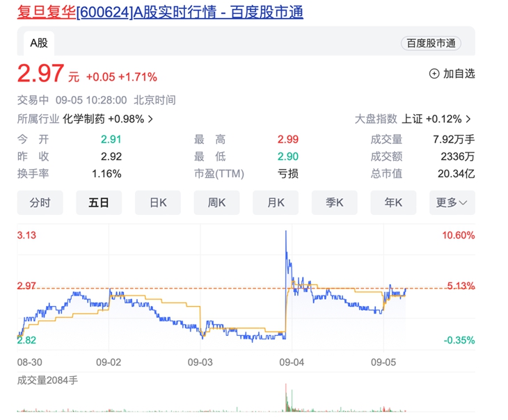The image size is (508, 420).
Task: Open the 复旦复华[600624]A股实时行情 title link
Action: [x=160, y=13]
